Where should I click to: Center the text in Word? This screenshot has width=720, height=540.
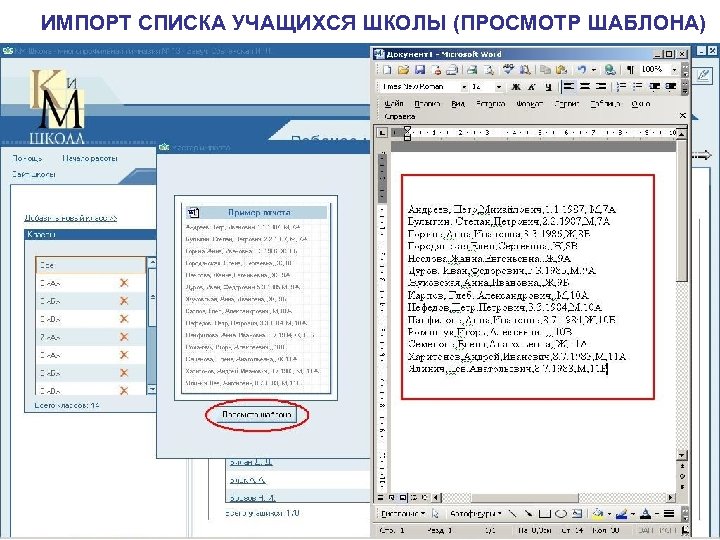pyautogui.click(x=585, y=87)
